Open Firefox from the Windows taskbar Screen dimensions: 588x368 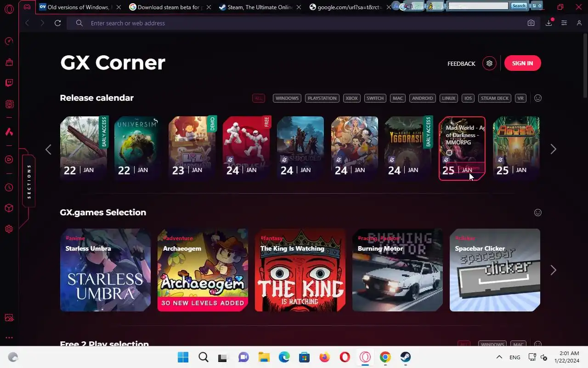click(x=325, y=357)
